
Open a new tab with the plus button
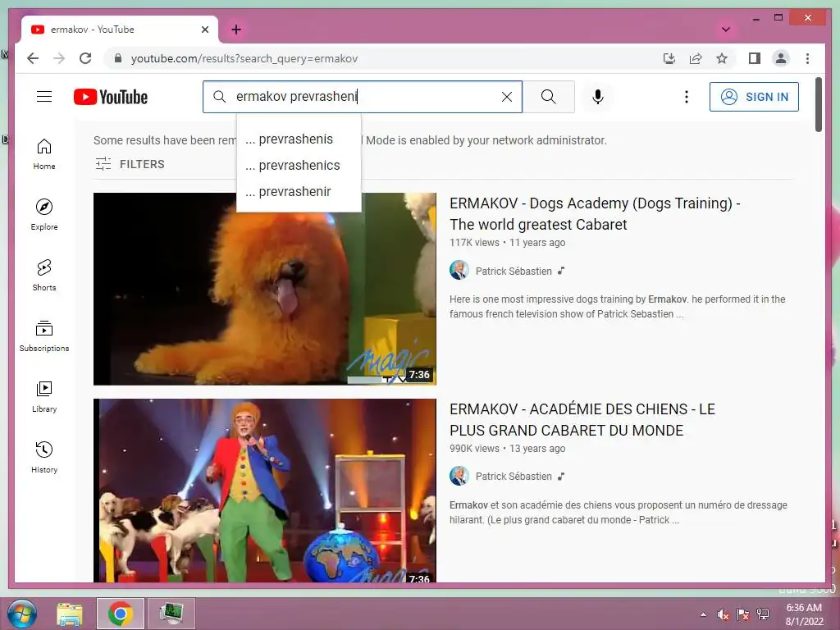click(x=235, y=30)
